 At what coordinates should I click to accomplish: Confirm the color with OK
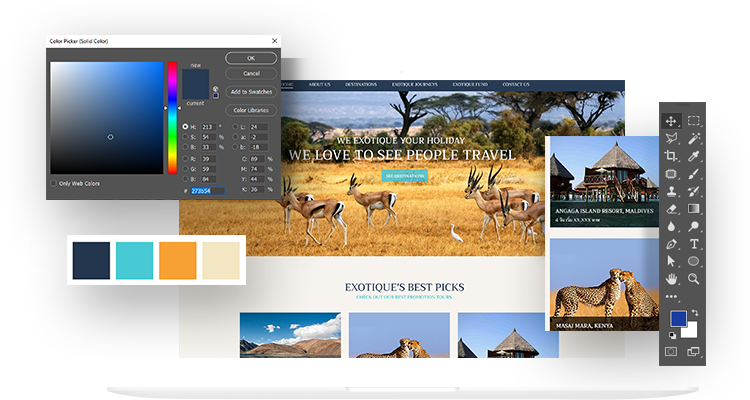click(251, 58)
